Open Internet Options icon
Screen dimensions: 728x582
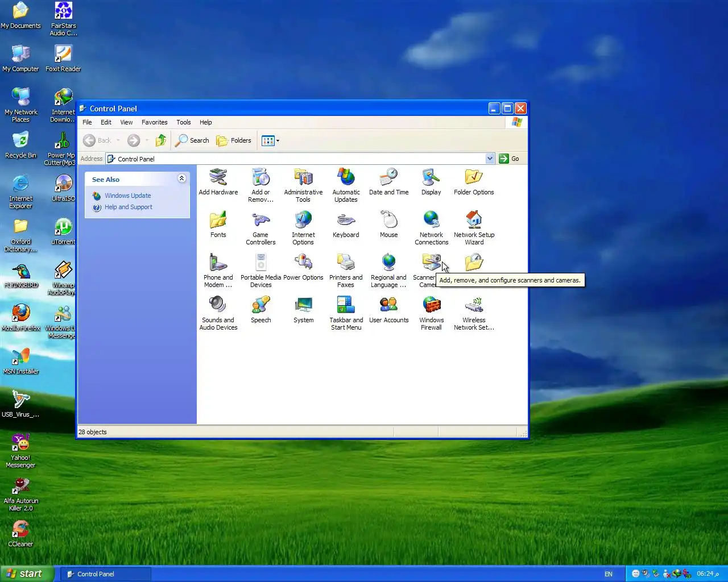pyautogui.click(x=303, y=228)
